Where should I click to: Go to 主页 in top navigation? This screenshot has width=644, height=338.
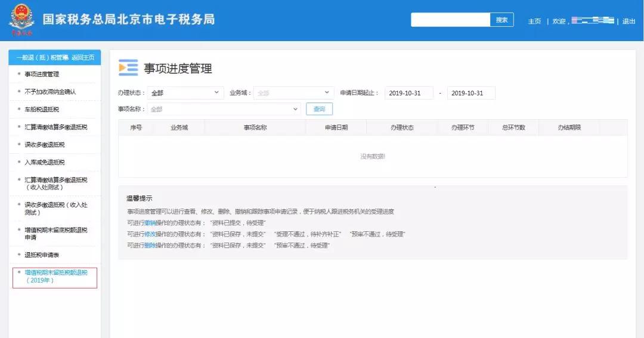pos(534,21)
